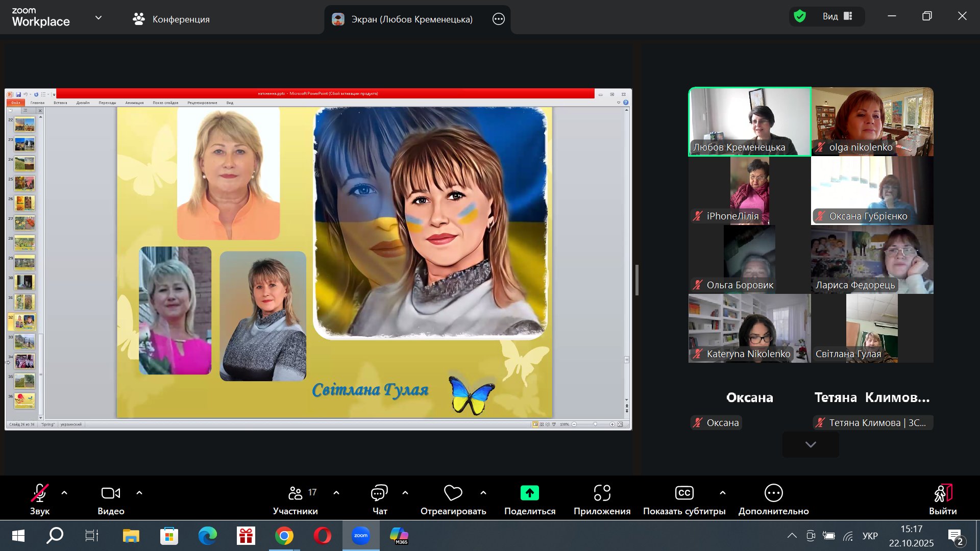This screenshot has width=980, height=551.
Task: Expand video options arrow next to Видео
Action: 139,493
